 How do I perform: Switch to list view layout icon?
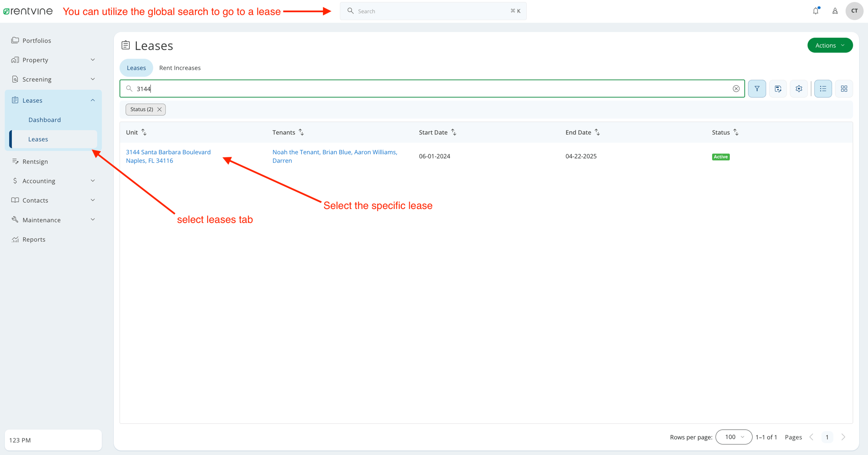point(823,88)
